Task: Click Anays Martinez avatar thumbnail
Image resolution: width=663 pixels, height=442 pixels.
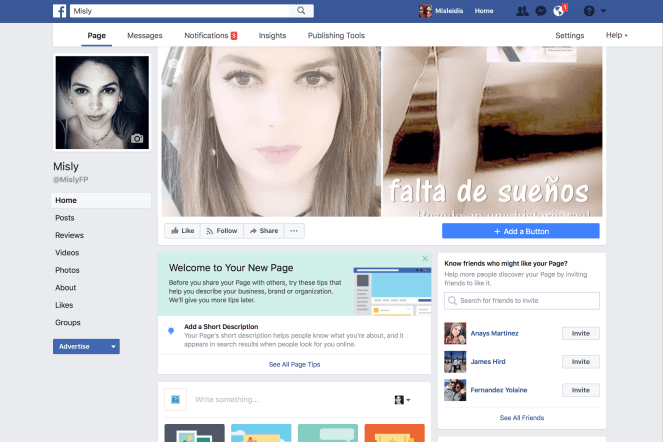Action: (x=455, y=333)
